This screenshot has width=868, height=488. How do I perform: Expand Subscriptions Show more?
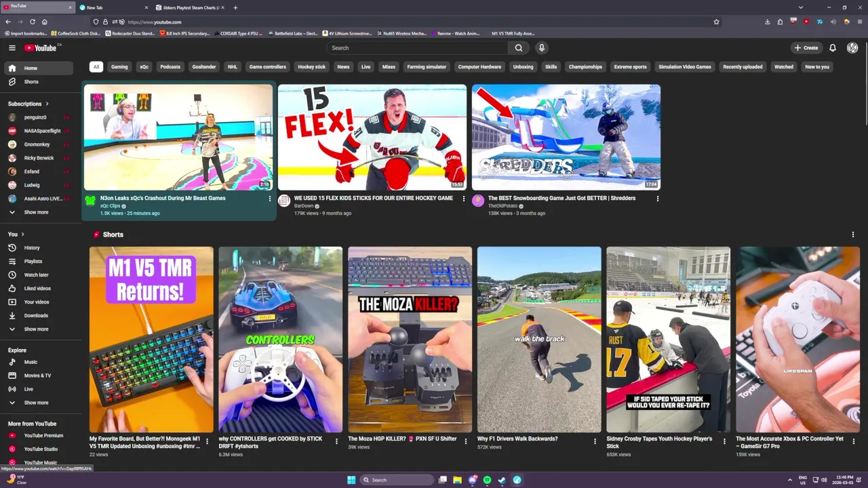37,212
